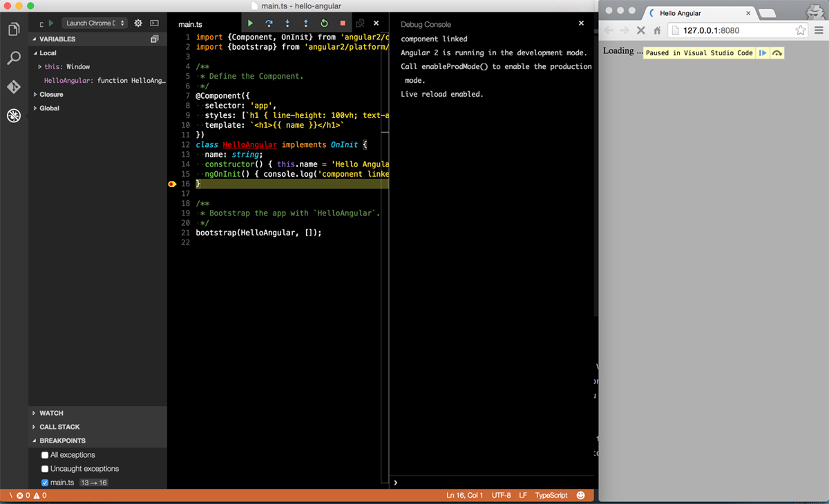Viewport: 829px width, 504px height.
Task: Uncheck the main.ts breakpoint
Action: coord(44,482)
